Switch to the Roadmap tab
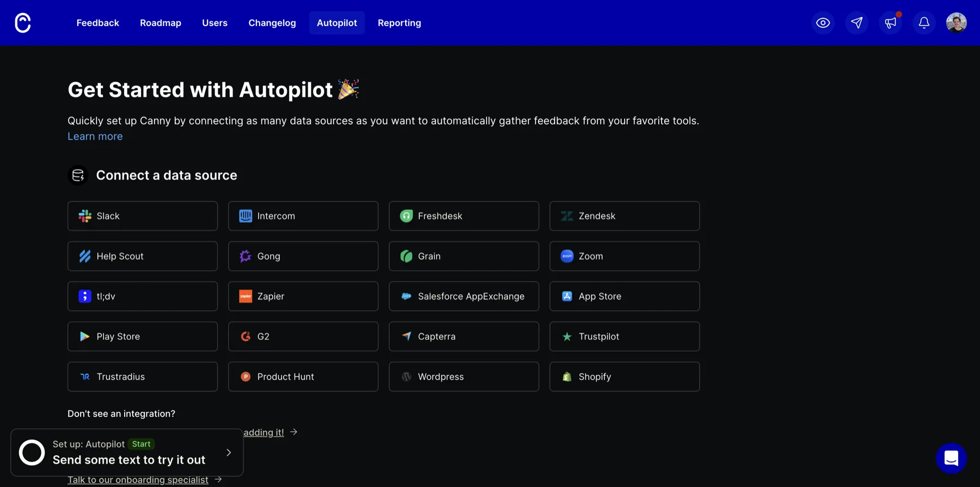 tap(161, 23)
